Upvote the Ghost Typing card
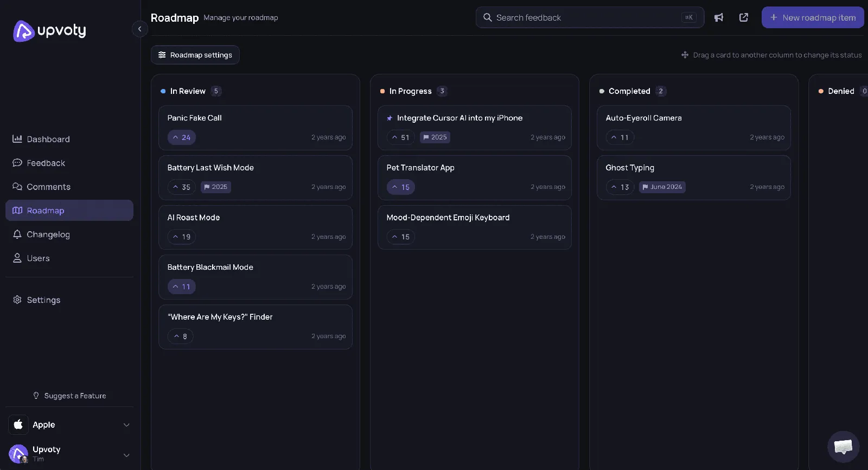Screen dimensions: 868x470 (620, 187)
